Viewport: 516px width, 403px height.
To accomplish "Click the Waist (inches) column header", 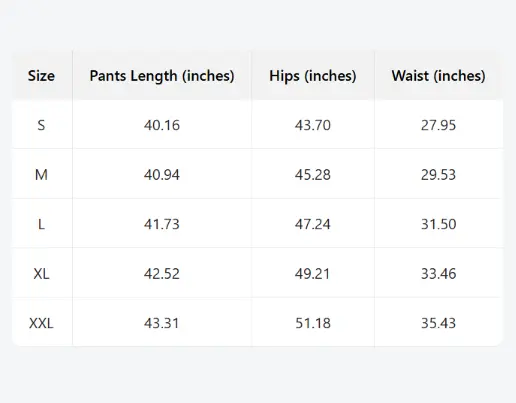I will [438, 76].
